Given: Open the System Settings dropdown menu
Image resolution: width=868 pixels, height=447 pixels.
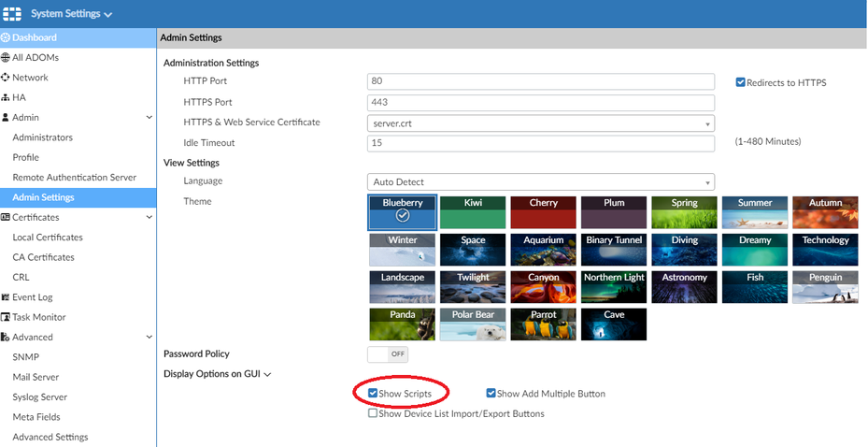Looking at the screenshot, I should click(71, 14).
